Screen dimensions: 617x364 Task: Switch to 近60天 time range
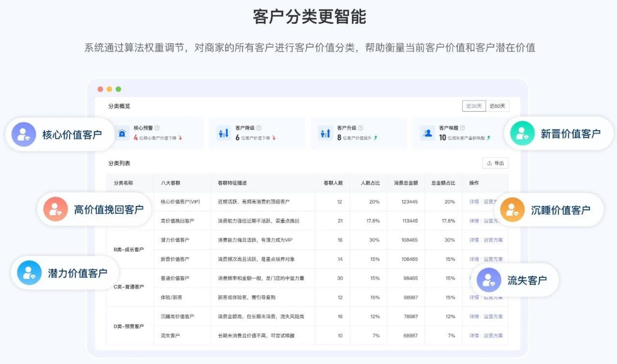click(497, 106)
